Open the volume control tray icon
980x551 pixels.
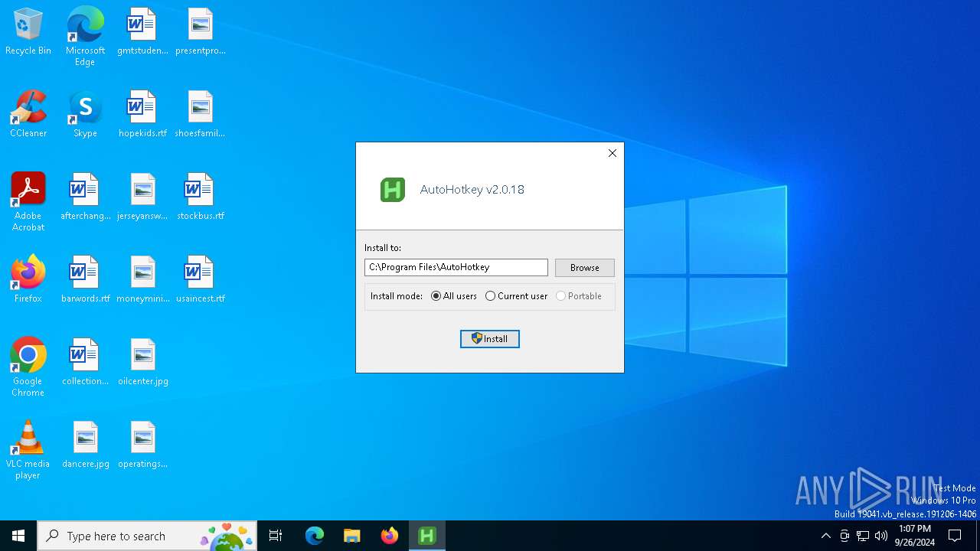[881, 536]
